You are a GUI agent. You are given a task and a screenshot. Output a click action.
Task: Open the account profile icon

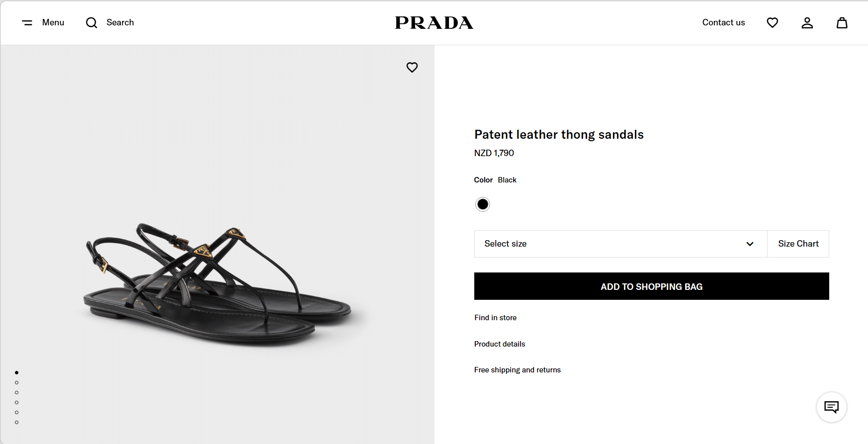(807, 23)
